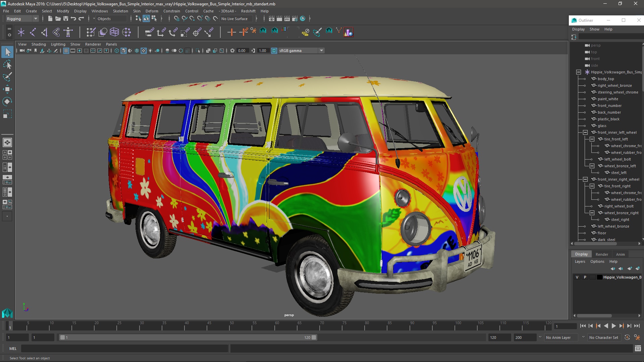Click the New Scene icon
The image size is (644, 362).
pyautogui.click(x=50, y=19)
